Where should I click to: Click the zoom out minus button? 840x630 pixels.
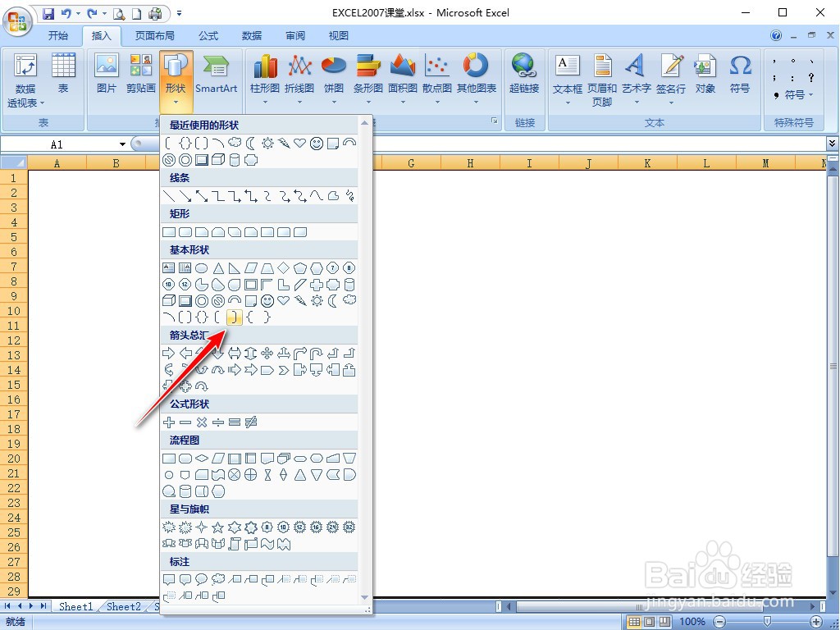(x=719, y=622)
